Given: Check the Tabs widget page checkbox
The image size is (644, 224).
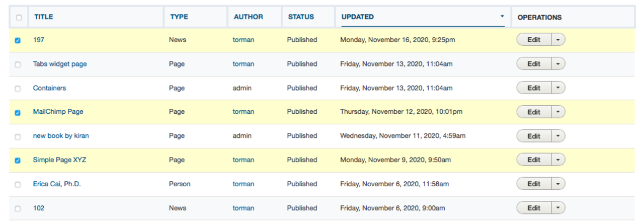Looking at the screenshot, I should 18,64.
